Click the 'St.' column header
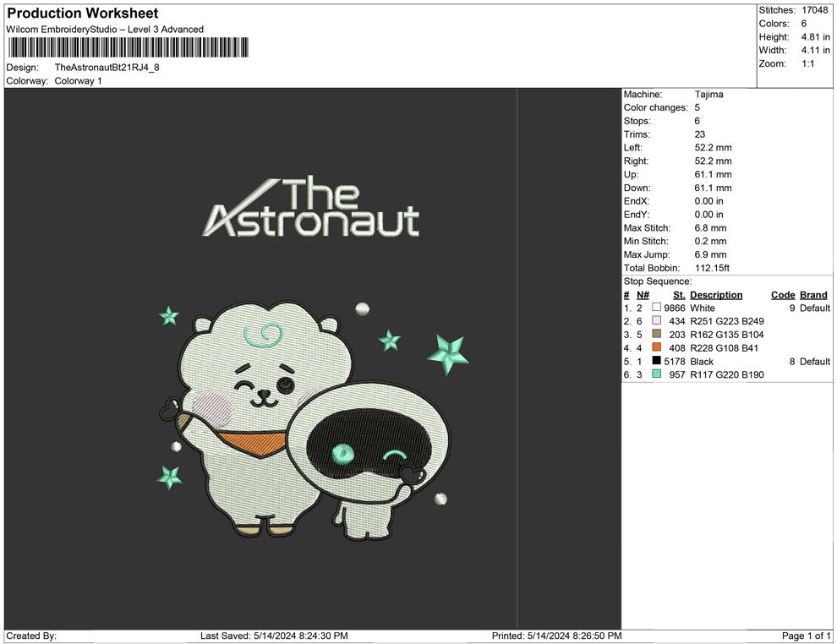This screenshot has width=837, height=644. (x=678, y=294)
